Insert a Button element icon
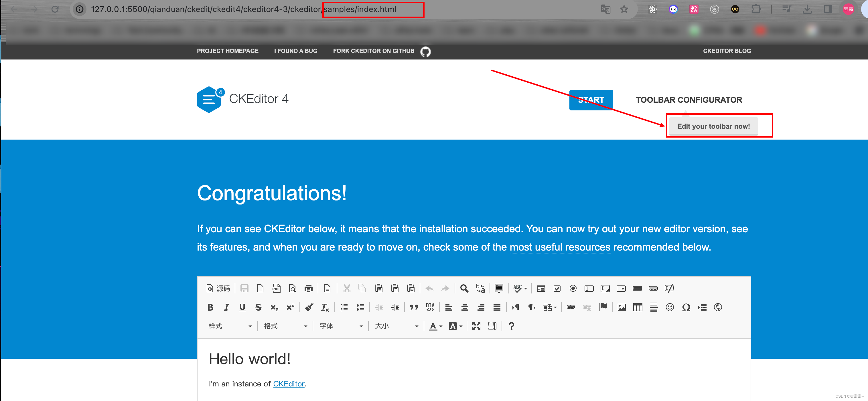The image size is (868, 401). pyautogui.click(x=637, y=289)
